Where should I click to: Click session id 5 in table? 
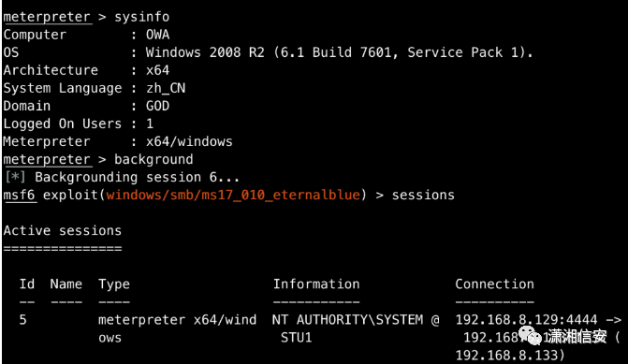pyautogui.click(x=22, y=319)
